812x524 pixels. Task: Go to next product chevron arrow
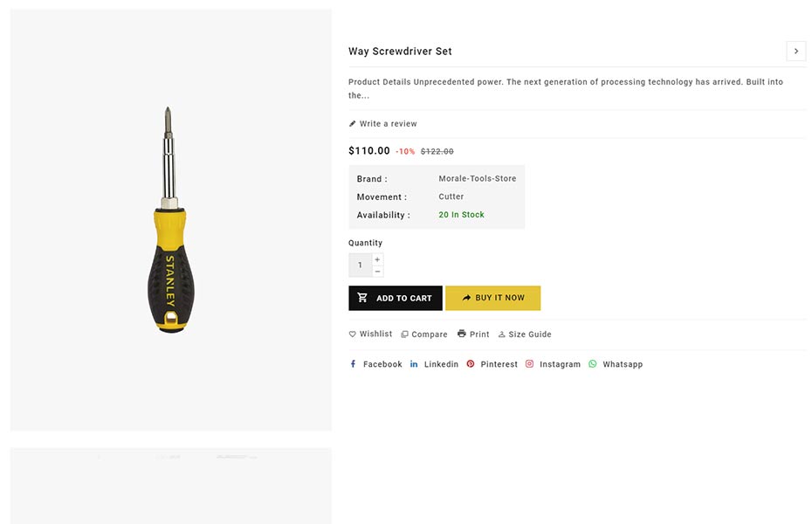pos(795,52)
